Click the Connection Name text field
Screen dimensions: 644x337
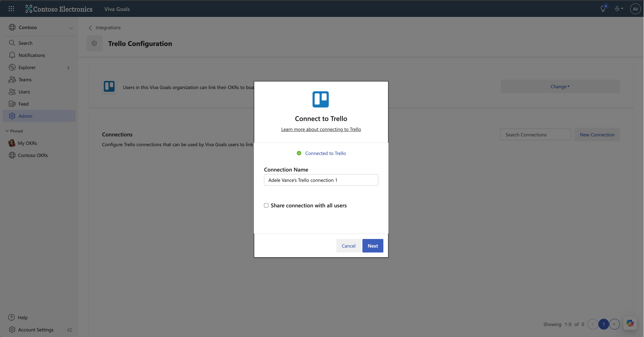(x=321, y=180)
